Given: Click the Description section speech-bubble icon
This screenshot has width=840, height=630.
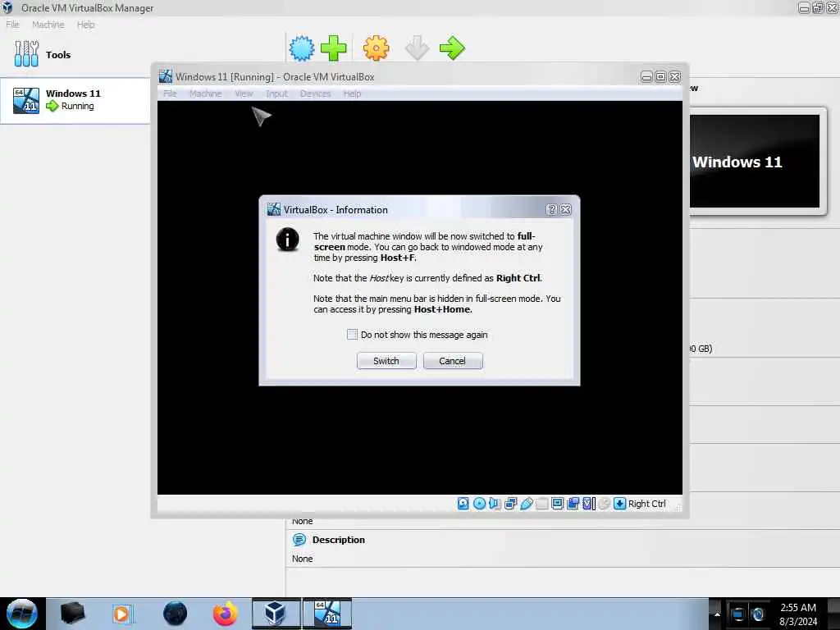Looking at the screenshot, I should tap(299, 540).
